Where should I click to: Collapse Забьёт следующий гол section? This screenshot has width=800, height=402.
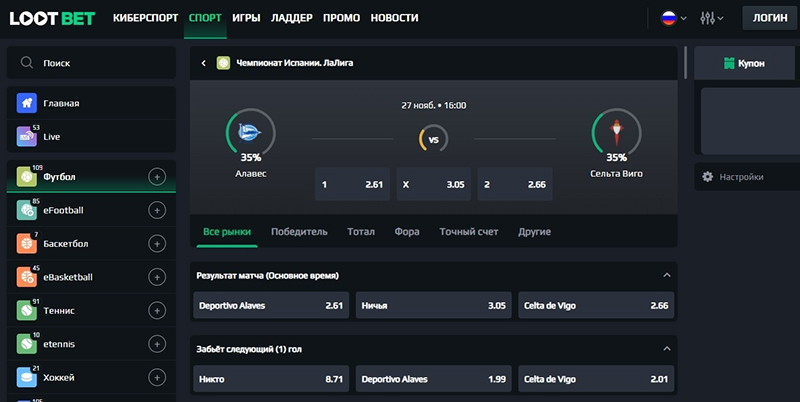tap(666, 348)
